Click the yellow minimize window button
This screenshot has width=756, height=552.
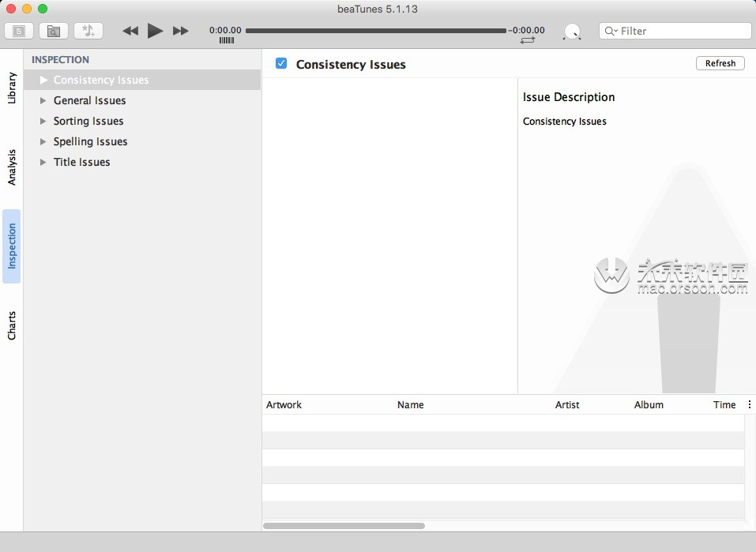27,9
